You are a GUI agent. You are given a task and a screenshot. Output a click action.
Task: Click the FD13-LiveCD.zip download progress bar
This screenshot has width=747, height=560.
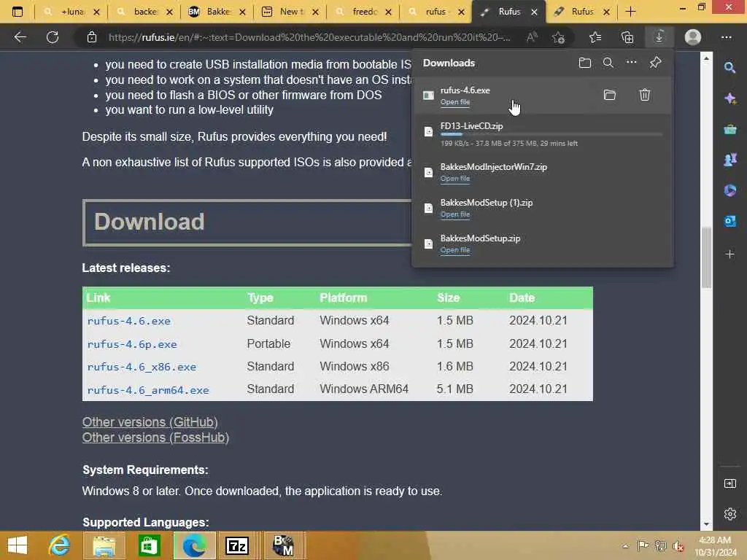(551, 135)
